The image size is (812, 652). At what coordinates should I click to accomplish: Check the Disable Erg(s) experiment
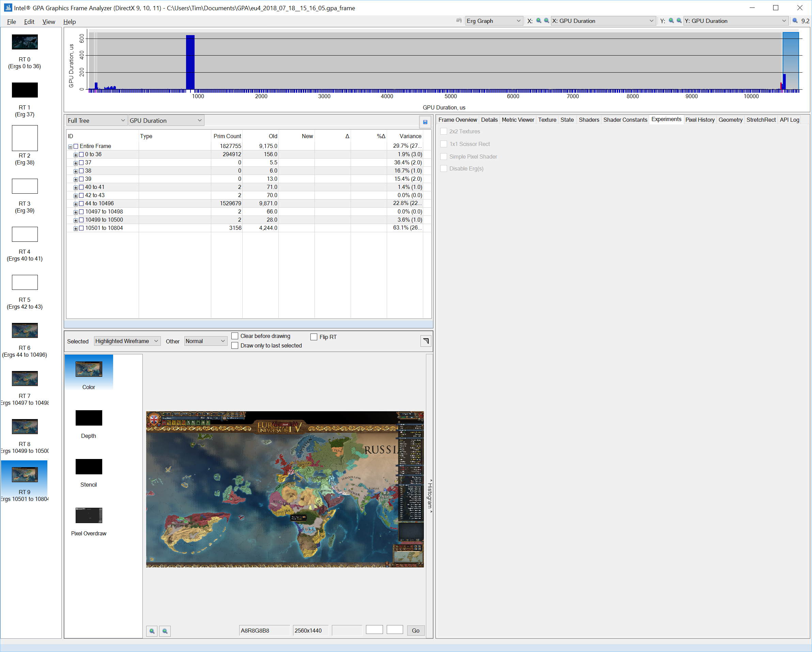coord(444,168)
